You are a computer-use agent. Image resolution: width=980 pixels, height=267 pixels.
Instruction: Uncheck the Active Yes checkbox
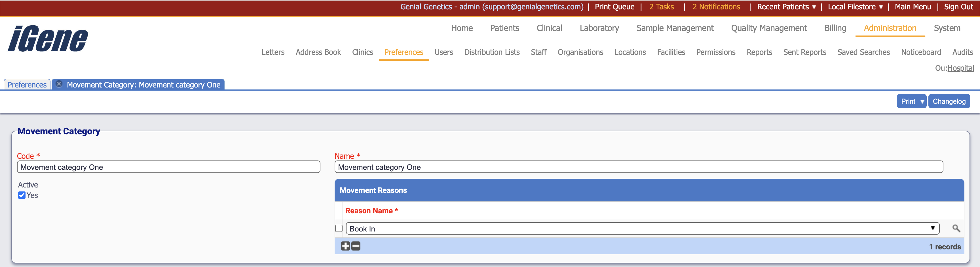tap(22, 195)
